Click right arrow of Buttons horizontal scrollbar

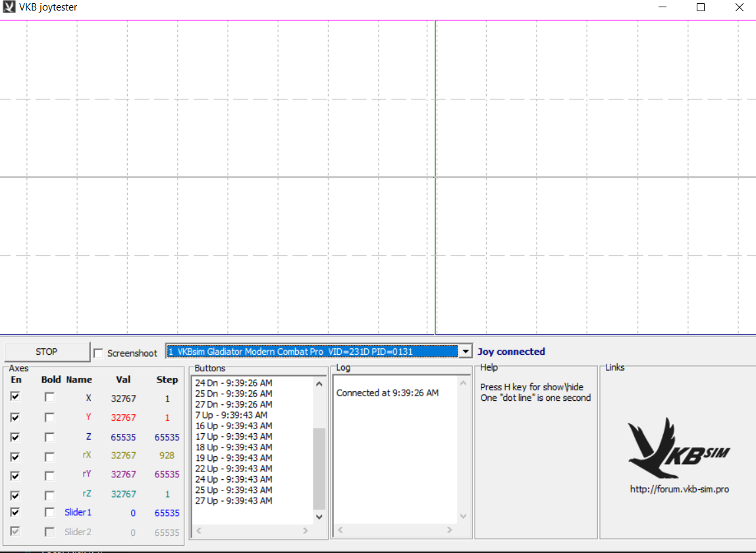click(x=306, y=530)
